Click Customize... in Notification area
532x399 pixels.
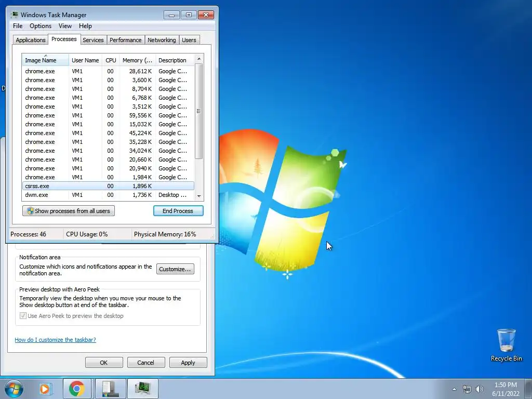[175, 269]
